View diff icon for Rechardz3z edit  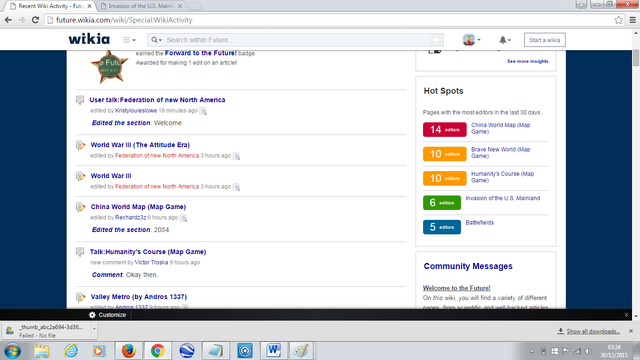184,218
